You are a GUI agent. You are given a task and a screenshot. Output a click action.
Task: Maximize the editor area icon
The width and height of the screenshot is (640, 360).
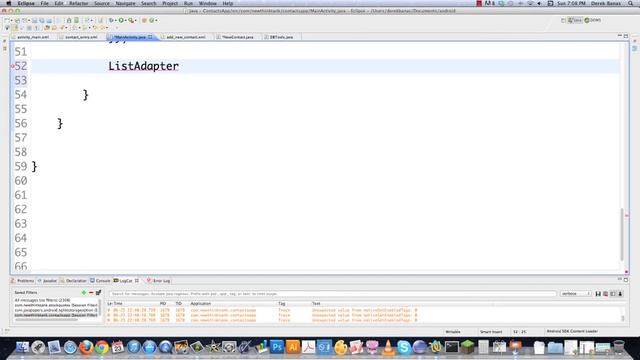pos(626,36)
